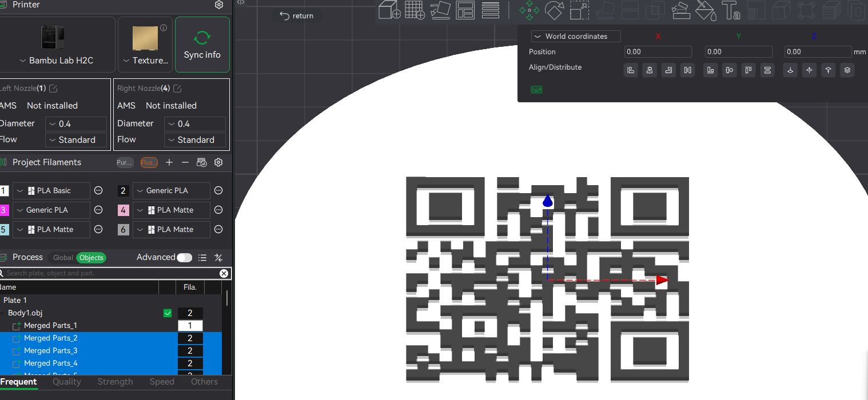Click the X position input field
The width and height of the screenshot is (868, 400).
(x=658, y=52)
